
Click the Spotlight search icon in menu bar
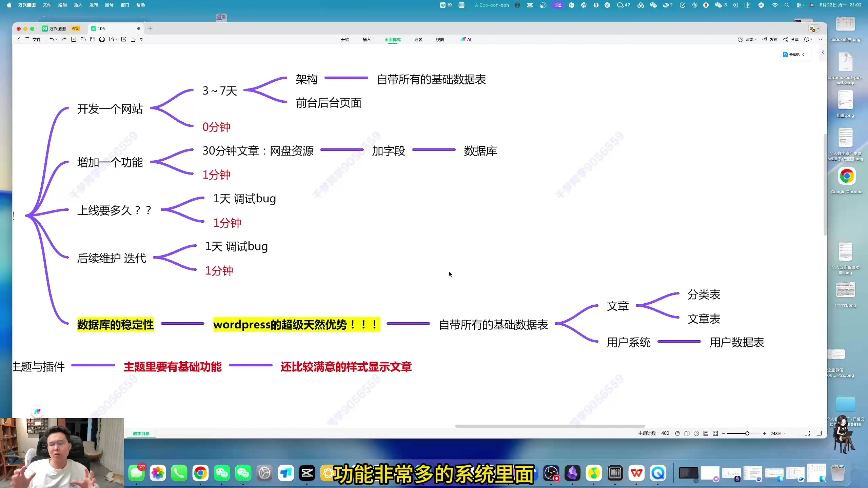point(787,5)
